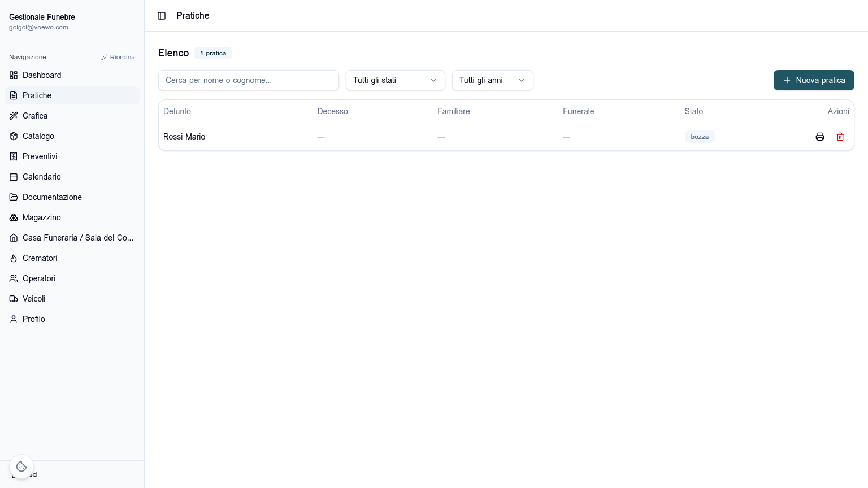Focus the name search field

pyautogui.click(x=249, y=80)
